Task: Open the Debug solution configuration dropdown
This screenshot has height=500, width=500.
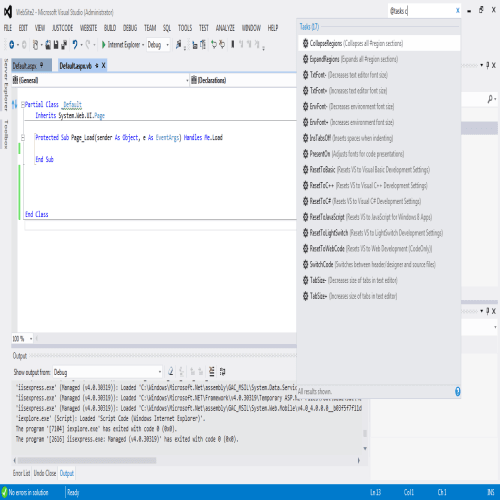Action: coord(158,45)
